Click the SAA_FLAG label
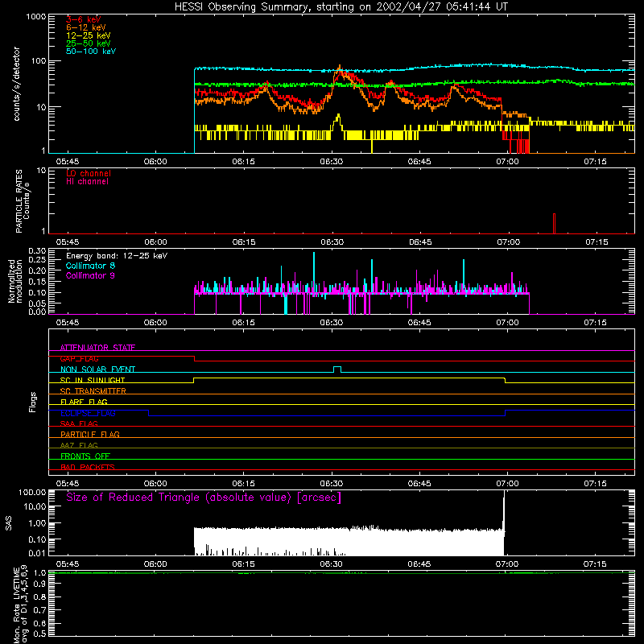 click(79, 423)
